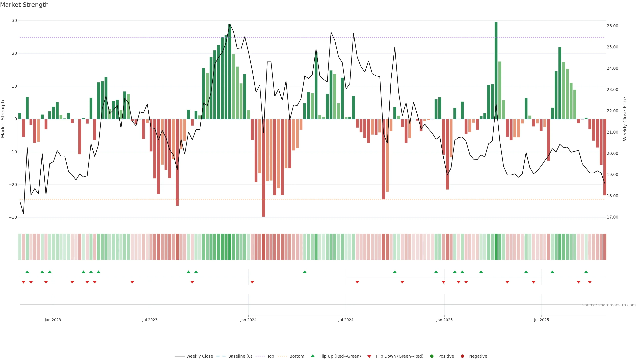Click the Flip Down red triangle legend icon

[369, 356]
